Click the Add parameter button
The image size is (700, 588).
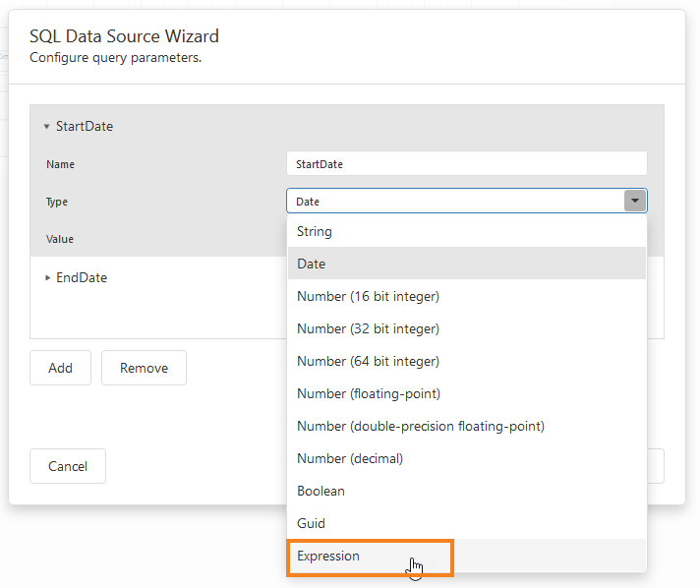(x=60, y=368)
